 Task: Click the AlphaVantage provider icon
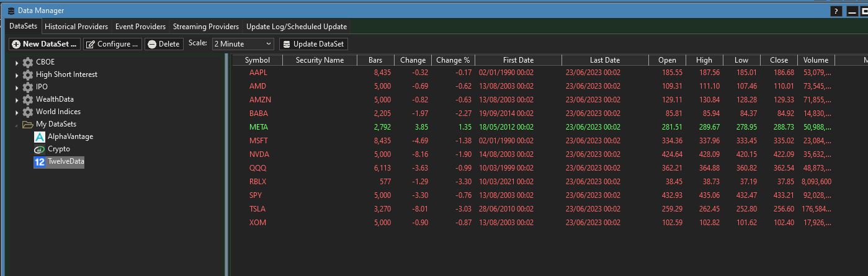point(40,136)
